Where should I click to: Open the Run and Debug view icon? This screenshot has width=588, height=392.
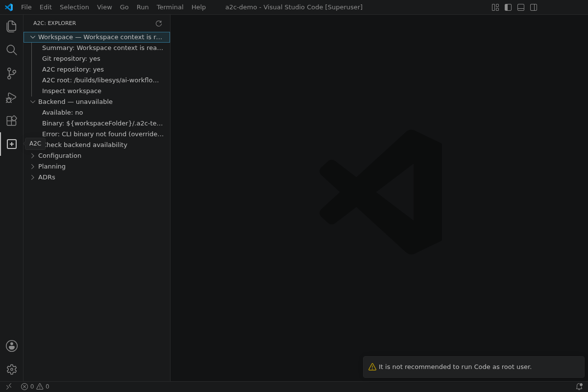[x=12, y=97]
